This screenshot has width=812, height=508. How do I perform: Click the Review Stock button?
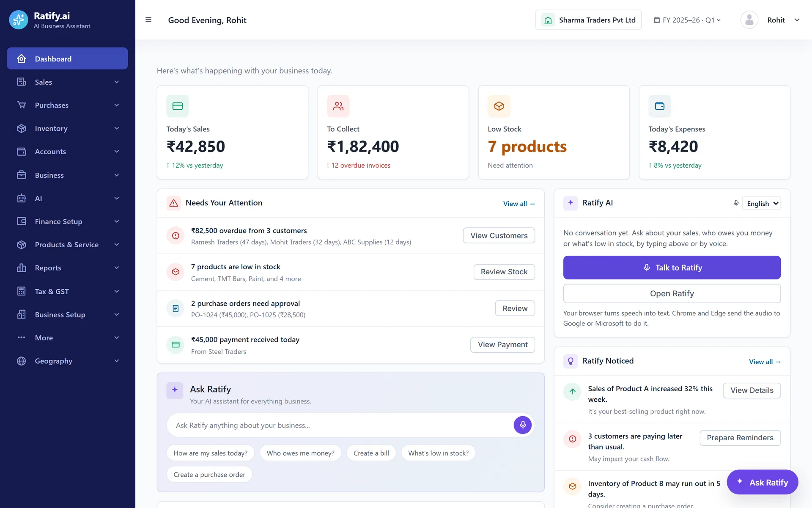point(504,272)
